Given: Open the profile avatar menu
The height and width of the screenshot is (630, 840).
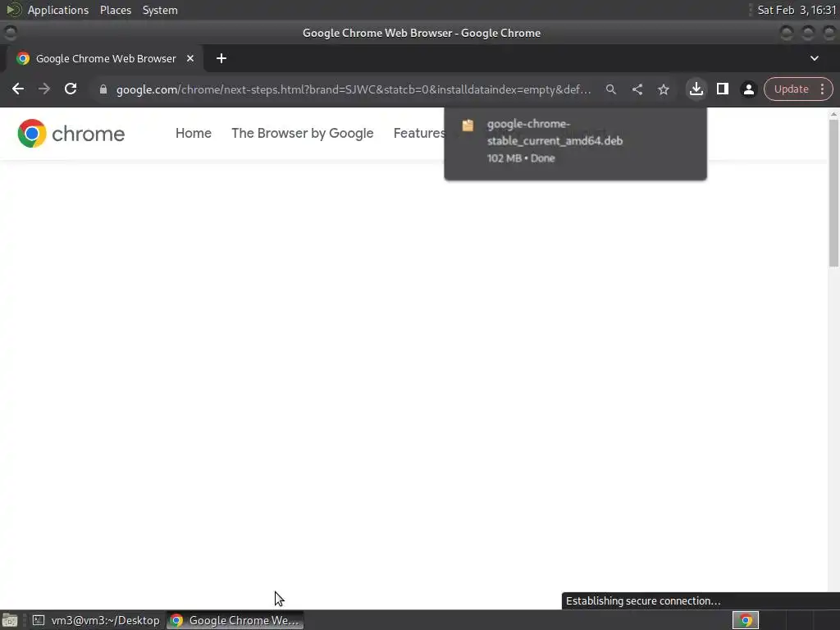Looking at the screenshot, I should 748,89.
